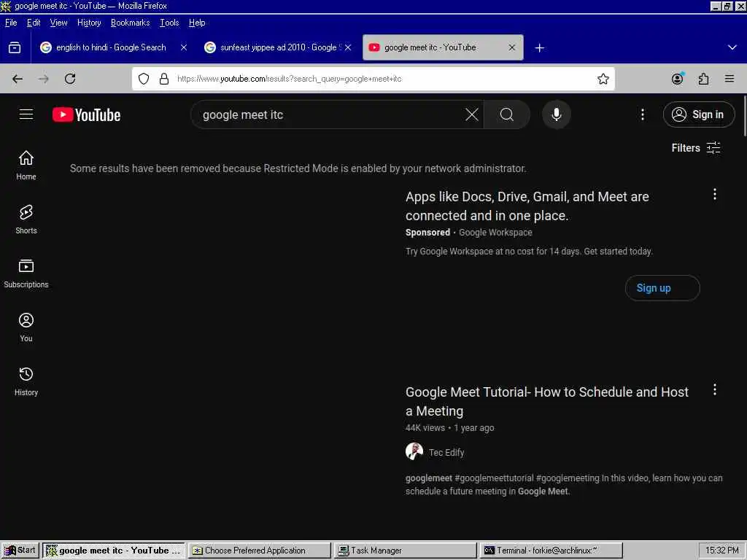Open the Help menu
The image size is (747, 560).
coord(197,23)
